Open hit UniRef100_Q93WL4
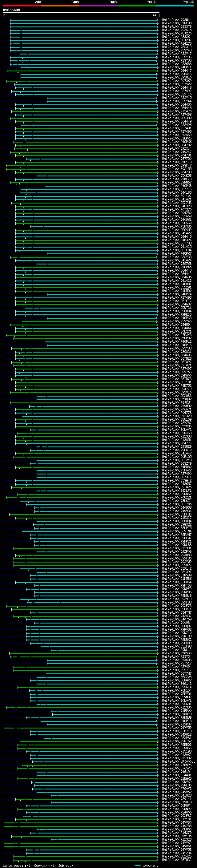The image size is (197, 868). click(177, 20)
